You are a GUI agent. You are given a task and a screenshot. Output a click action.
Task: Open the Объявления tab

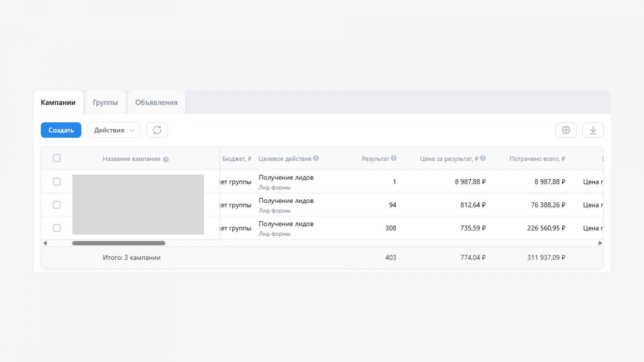pos(156,103)
